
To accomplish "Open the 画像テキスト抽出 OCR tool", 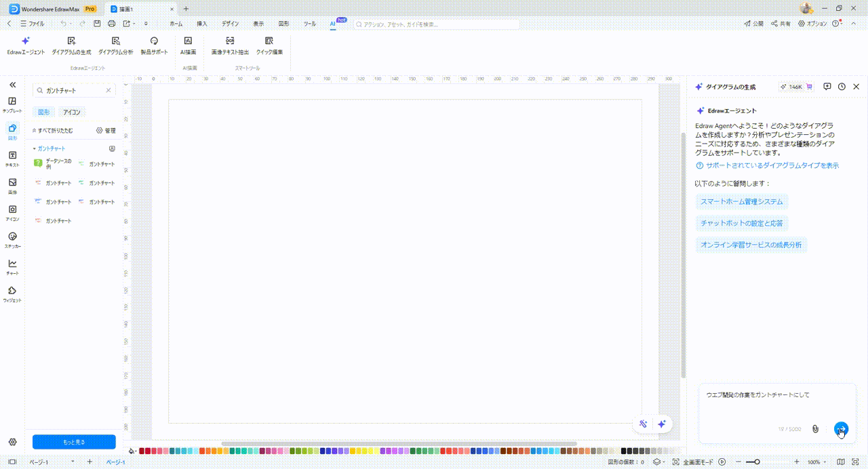I will coord(230,45).
